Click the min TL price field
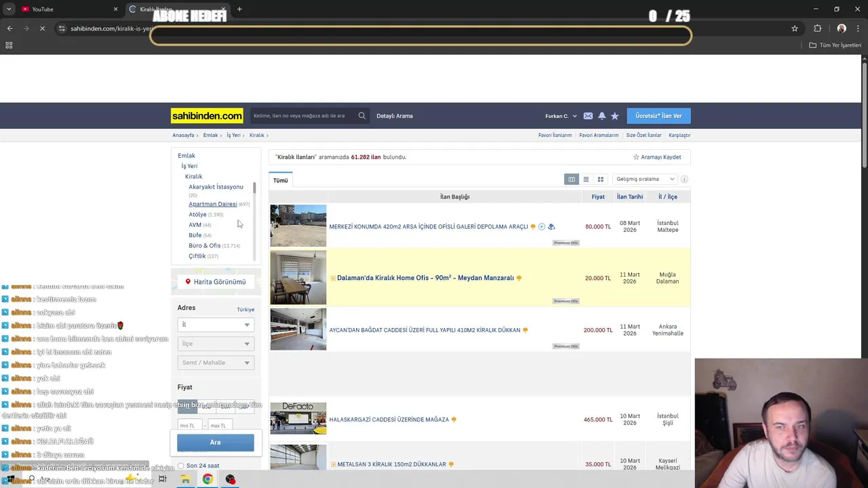Screen dimensions: 868x488 [x=189, y=426]
